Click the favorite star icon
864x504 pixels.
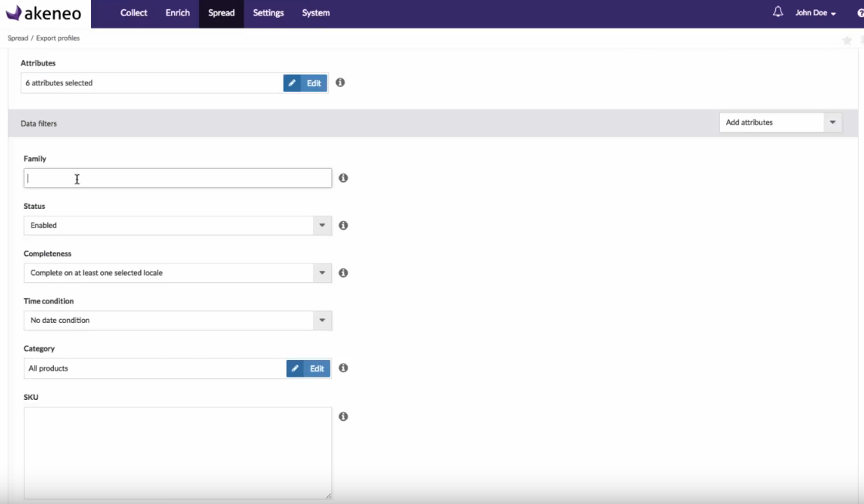[x=847, y=40]
